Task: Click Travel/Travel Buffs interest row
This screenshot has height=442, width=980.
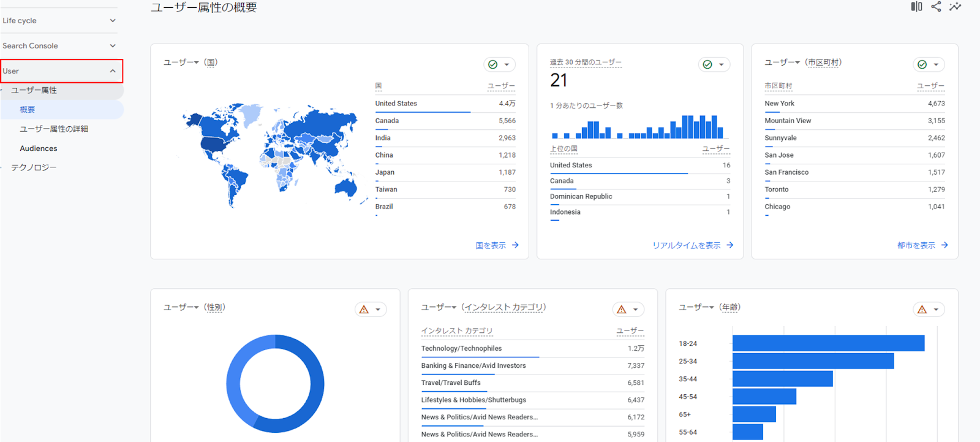Action: 532,383
